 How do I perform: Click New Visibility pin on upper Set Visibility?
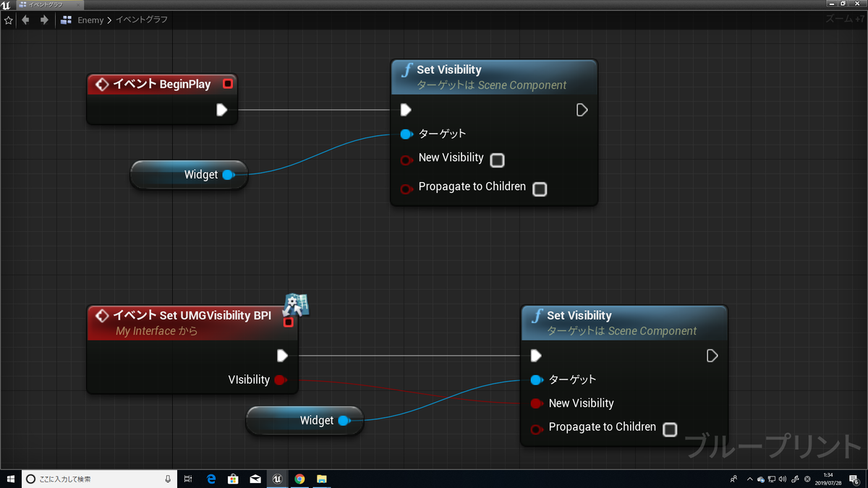[x=407, y=160]
